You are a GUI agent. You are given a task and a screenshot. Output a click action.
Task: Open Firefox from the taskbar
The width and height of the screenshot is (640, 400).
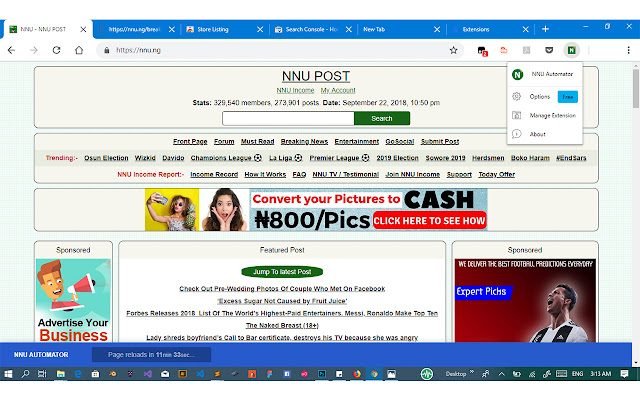(357, 374)
